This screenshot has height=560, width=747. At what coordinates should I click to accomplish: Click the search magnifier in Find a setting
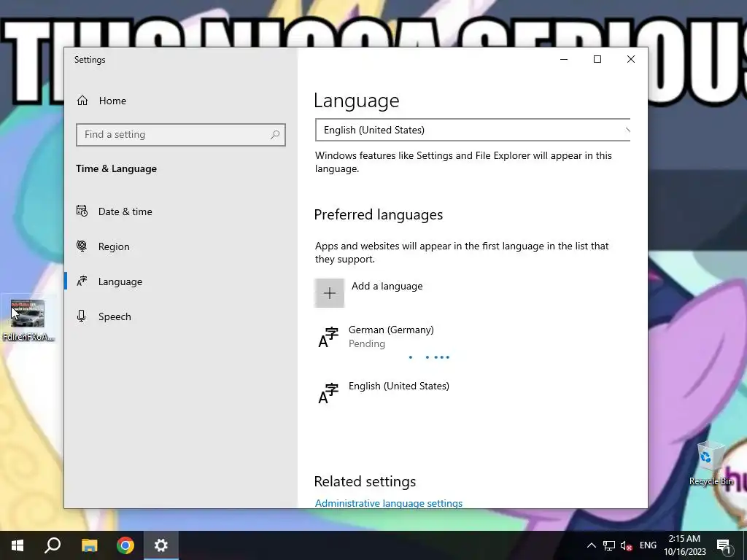[x=275, y=135]
